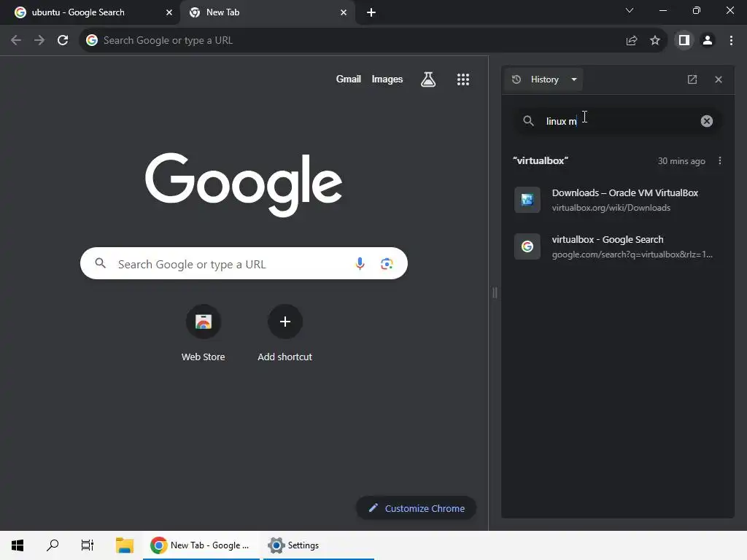The height and width of the screenshot is (560, 747).
Task: Click the search magnifier icon in Google search box
Action: [100, 262]
